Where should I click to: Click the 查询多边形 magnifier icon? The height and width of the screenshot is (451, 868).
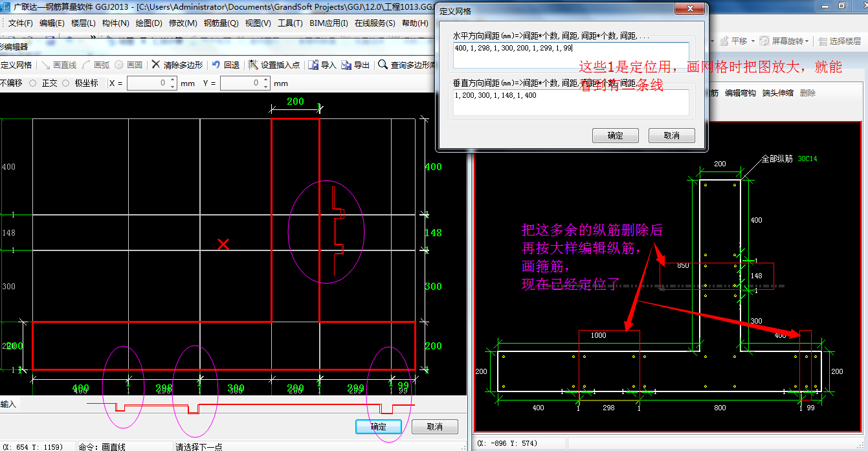383,65
